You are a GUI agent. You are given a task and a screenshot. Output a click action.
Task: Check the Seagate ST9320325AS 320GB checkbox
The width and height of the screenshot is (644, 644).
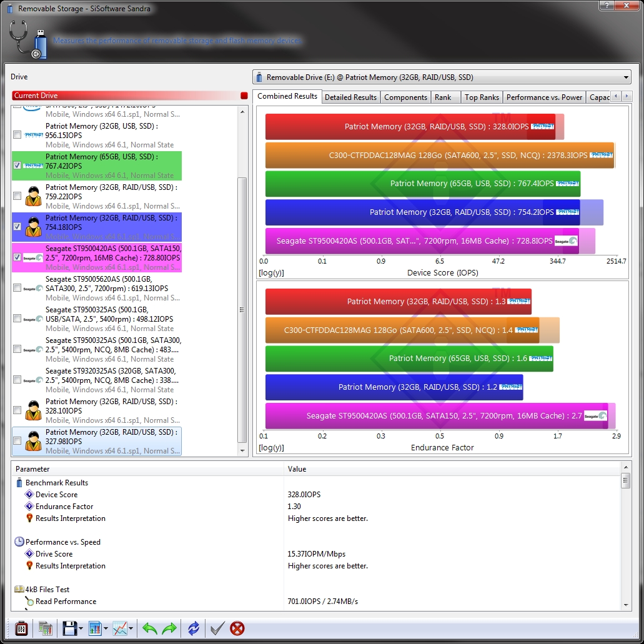coord(17,380)
